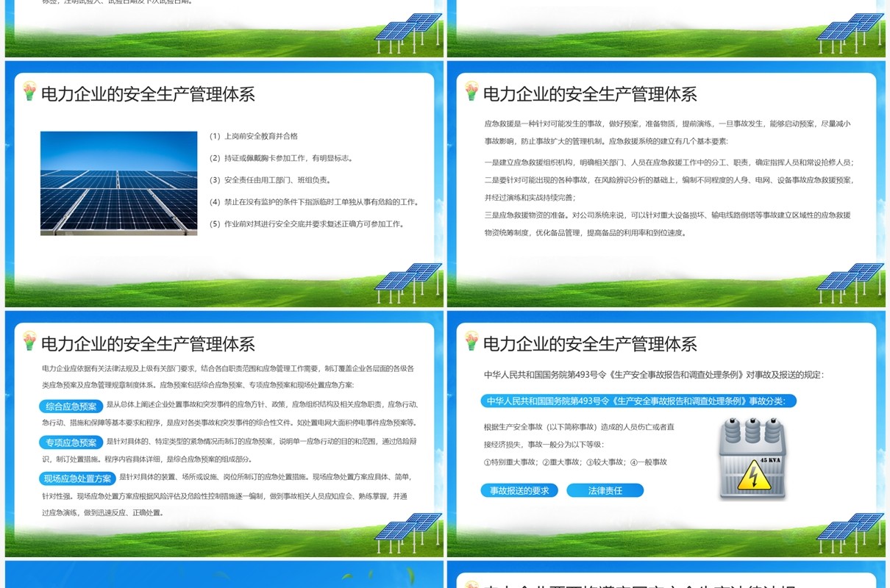Select the title of the 应急预案 slide
The width and height of the screenshot is (890, 588).
coord(148,344)
